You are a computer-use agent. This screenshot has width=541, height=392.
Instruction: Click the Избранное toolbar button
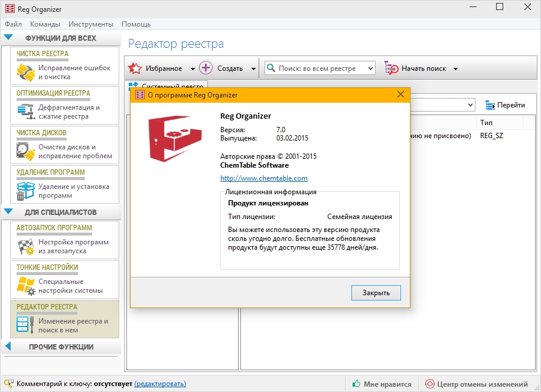tap(155, 68)
